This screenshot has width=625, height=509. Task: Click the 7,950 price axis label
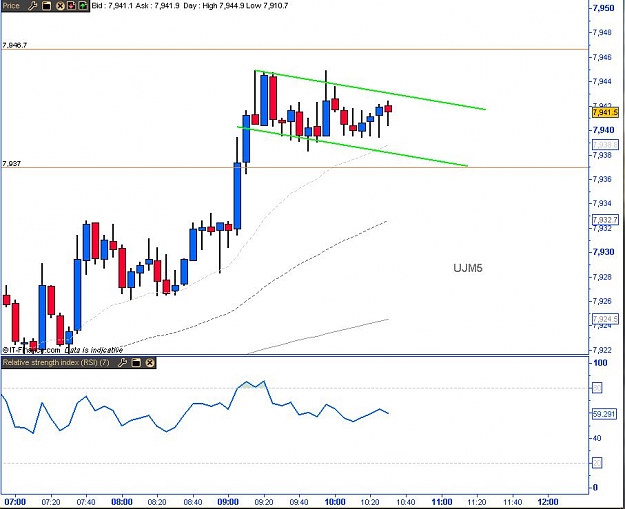604,8
